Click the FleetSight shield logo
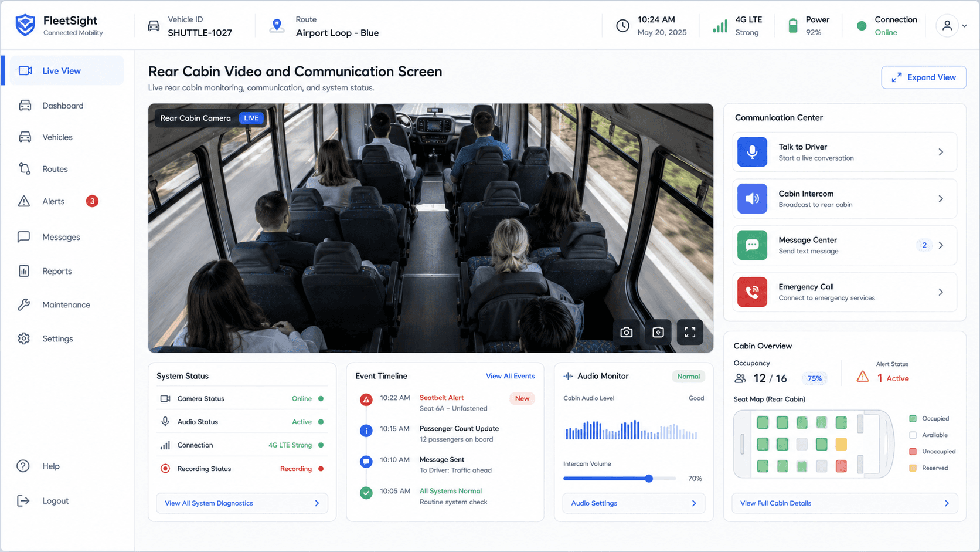This screenshot has height=552, width=980. [x=25, y=25]
